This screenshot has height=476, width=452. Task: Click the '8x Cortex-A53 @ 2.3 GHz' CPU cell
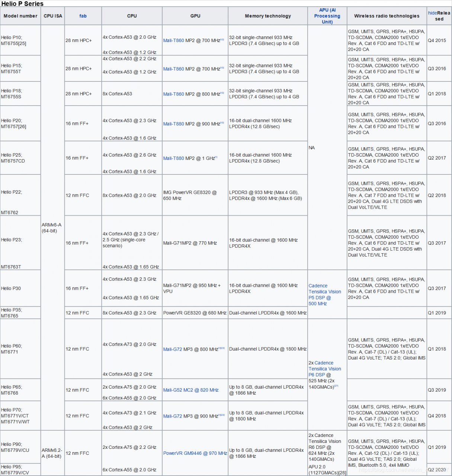click(x=132, y=313)
